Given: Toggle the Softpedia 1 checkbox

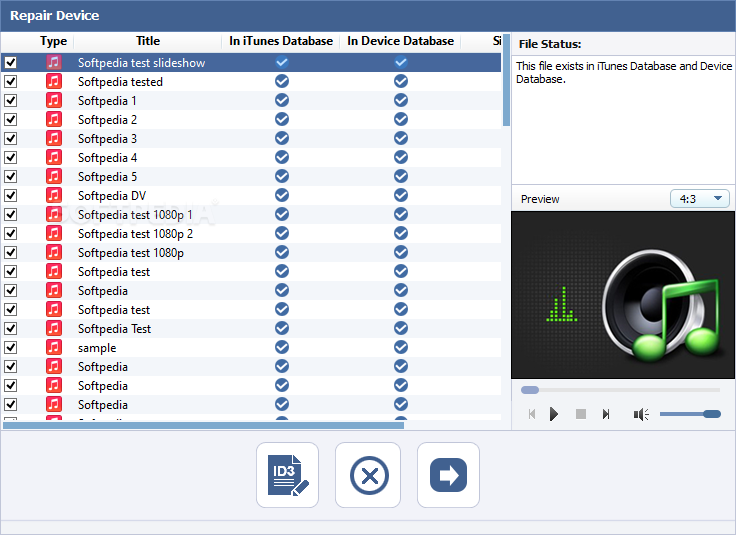Looking at the screenshot, I should [x=10, y=100].
